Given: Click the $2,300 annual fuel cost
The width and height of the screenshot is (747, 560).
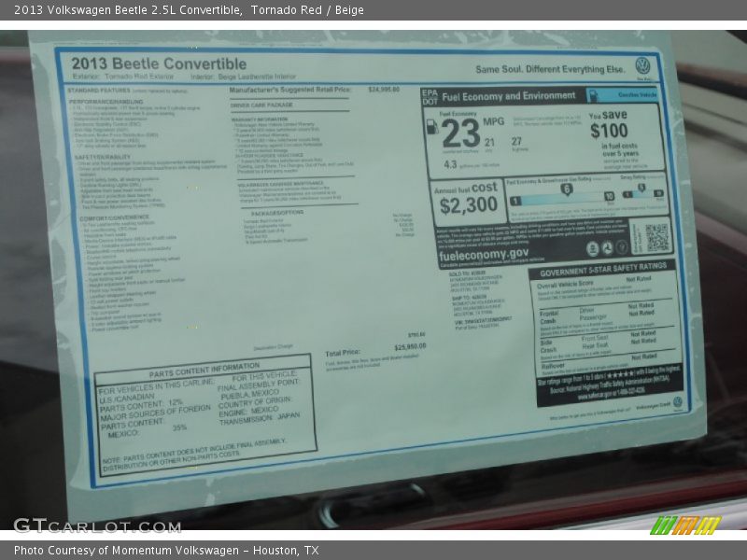Looking at the screenshot, I should point(469,205).
